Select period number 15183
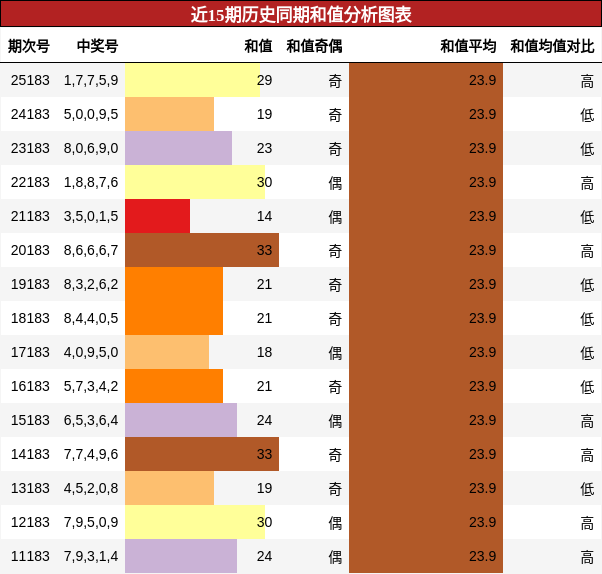602x574 pixels. [30, 420]
